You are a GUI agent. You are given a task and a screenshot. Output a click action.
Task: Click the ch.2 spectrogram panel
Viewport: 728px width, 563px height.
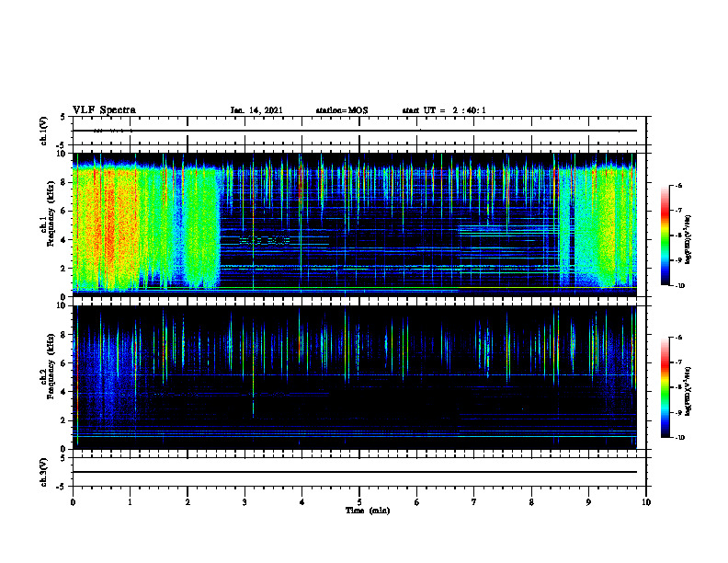click(355, 377)
